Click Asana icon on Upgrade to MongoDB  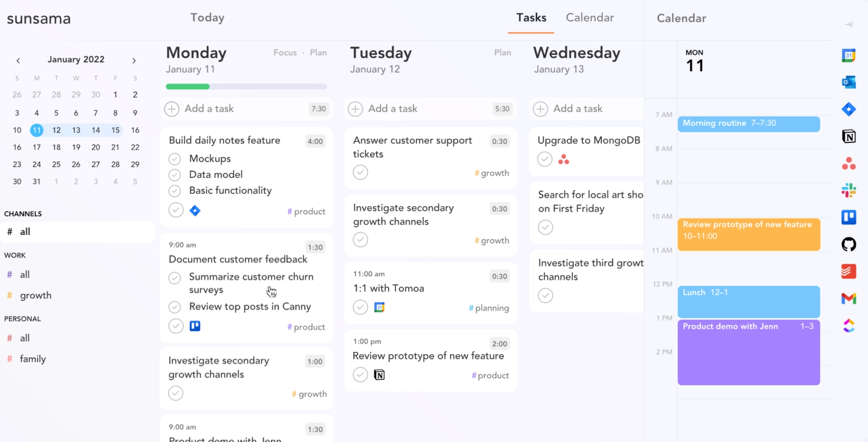pos(563,159)
